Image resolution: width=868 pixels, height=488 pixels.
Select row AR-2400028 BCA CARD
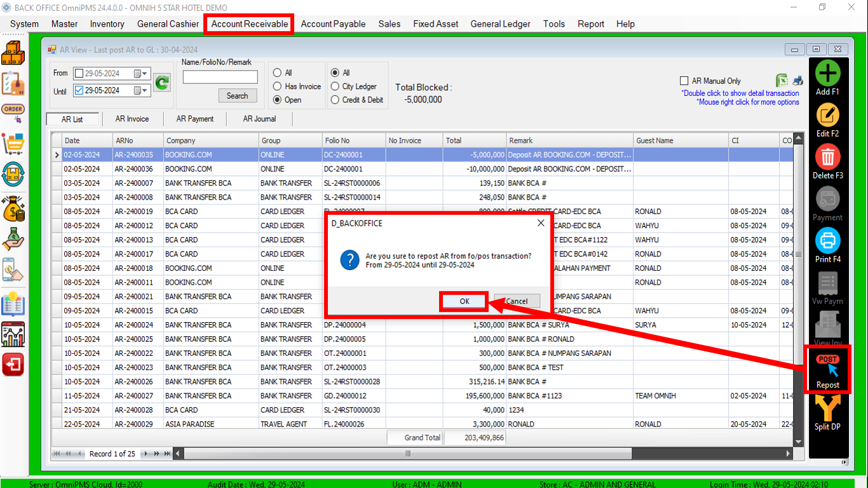[x=422, y=410]
